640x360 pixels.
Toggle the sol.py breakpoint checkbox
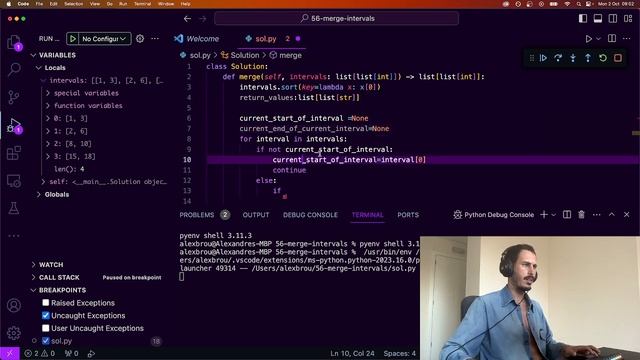46,341
